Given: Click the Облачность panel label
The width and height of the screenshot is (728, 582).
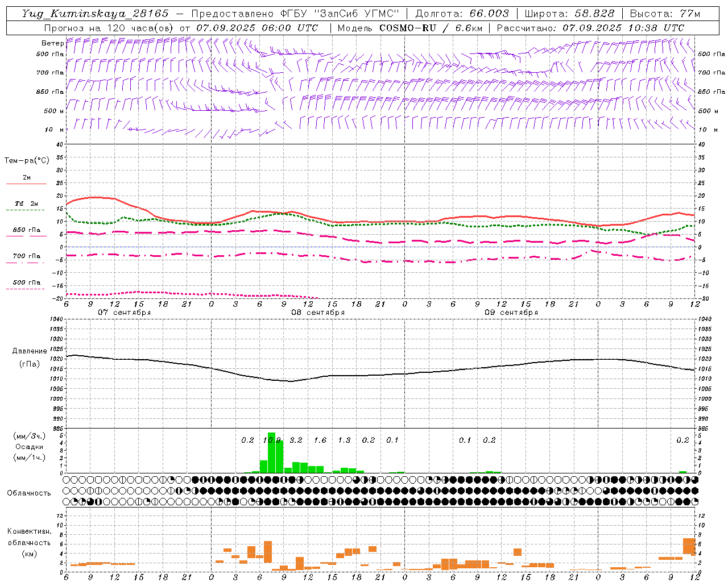Looking at the screenshot, I should (x=29, y=493).
